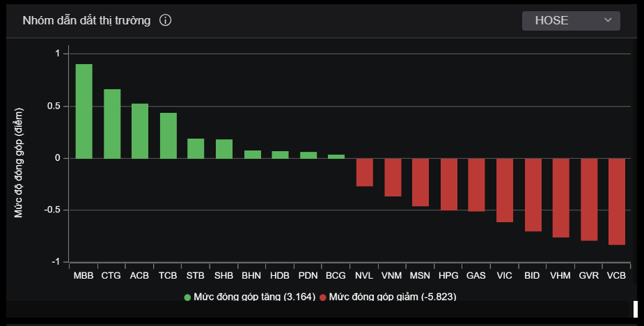Click the red HPG bar

[448, 184]
